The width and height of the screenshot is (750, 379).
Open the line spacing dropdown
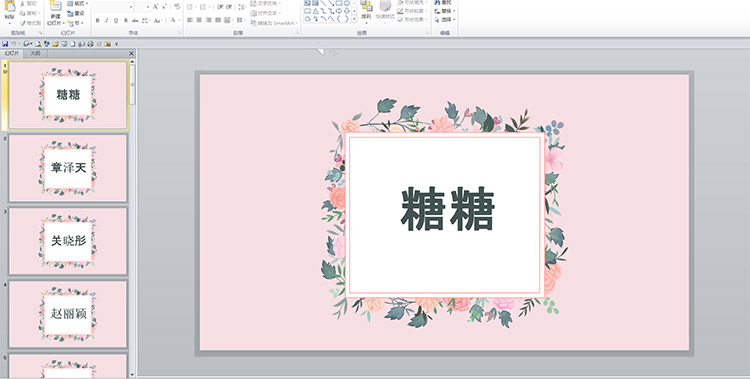tap(242, 7)
